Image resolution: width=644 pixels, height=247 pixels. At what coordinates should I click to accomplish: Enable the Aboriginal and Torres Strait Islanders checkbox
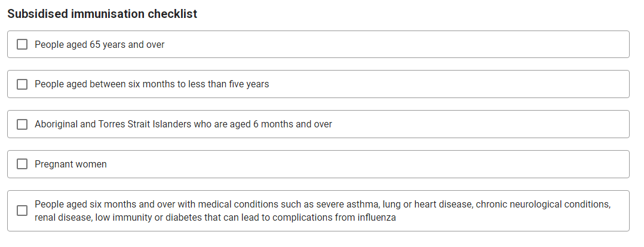[x=22, y=124]
